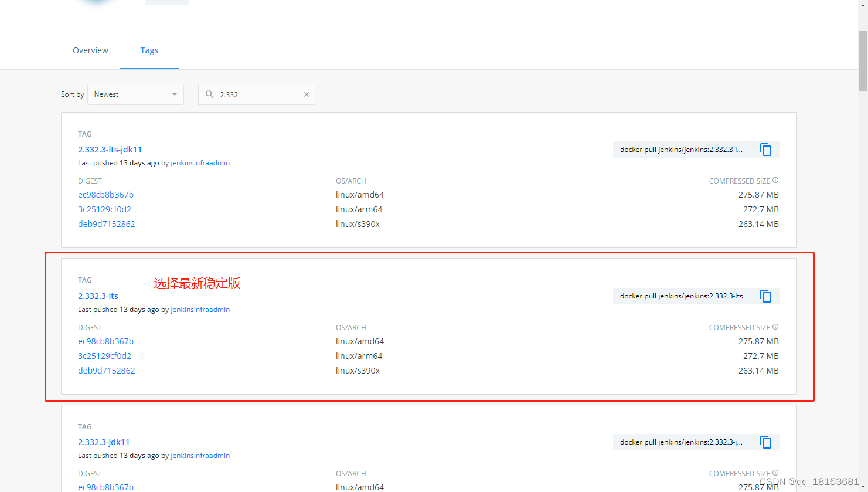Visit jenkinsinfraadmin profile from the 2.332.3-jdk11 card
Viewport: 868px width, 492px height.
click(200, 456)
